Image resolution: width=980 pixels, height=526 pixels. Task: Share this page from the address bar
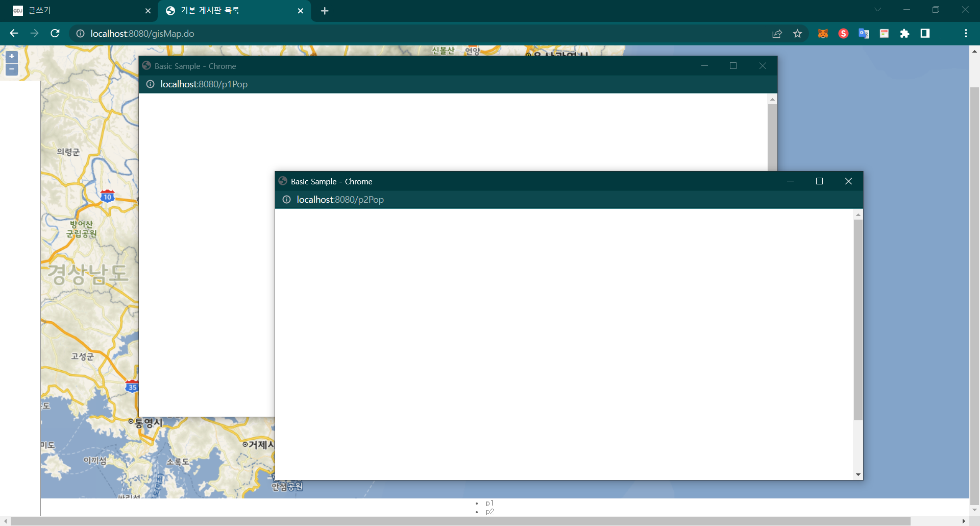[777, 34]
